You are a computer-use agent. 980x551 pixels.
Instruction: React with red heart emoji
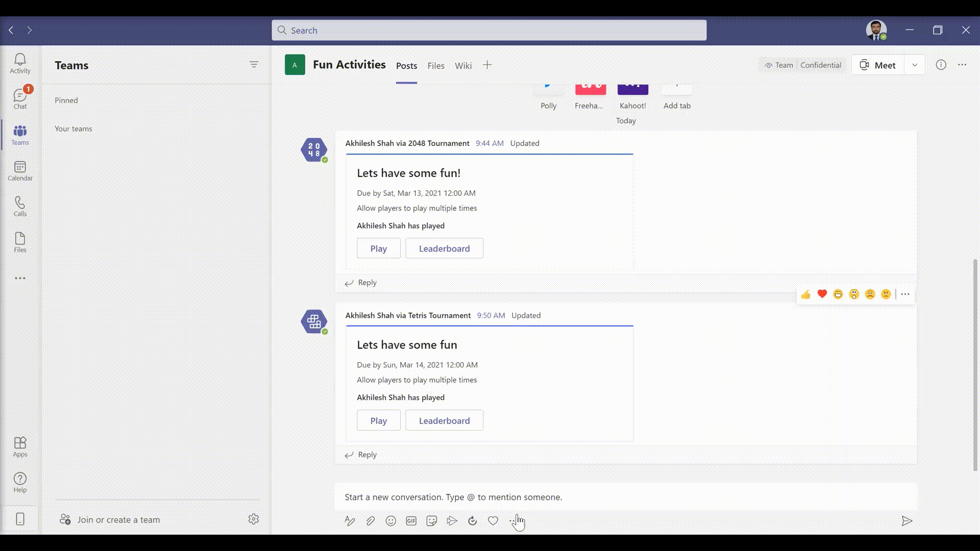822,294
